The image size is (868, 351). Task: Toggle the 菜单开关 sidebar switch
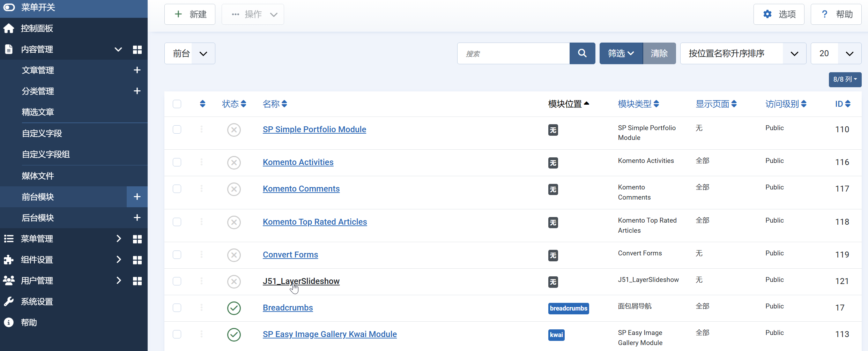click(9, 7)
